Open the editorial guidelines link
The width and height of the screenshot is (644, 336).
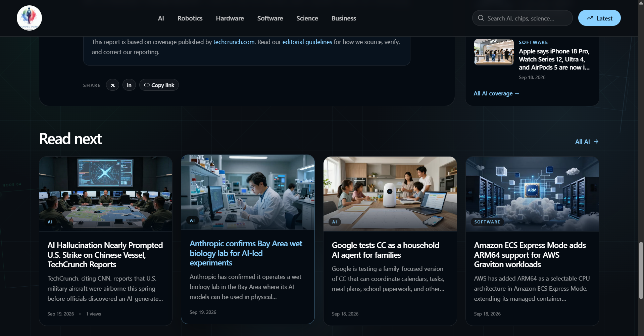point(307,42)
